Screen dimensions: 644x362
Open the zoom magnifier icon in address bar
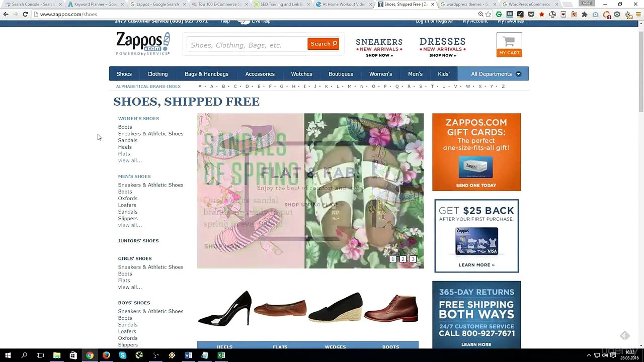click(x=480, y=15)
